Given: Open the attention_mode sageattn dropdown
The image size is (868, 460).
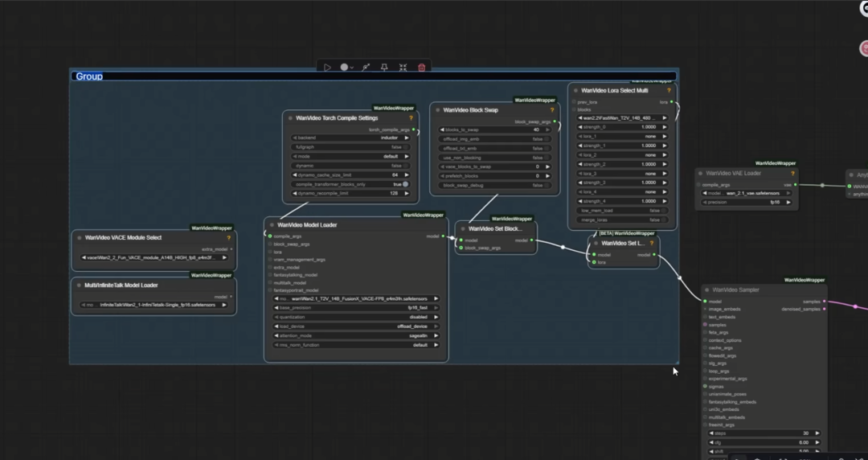Looking at the screenshot, I should (356, 335).
